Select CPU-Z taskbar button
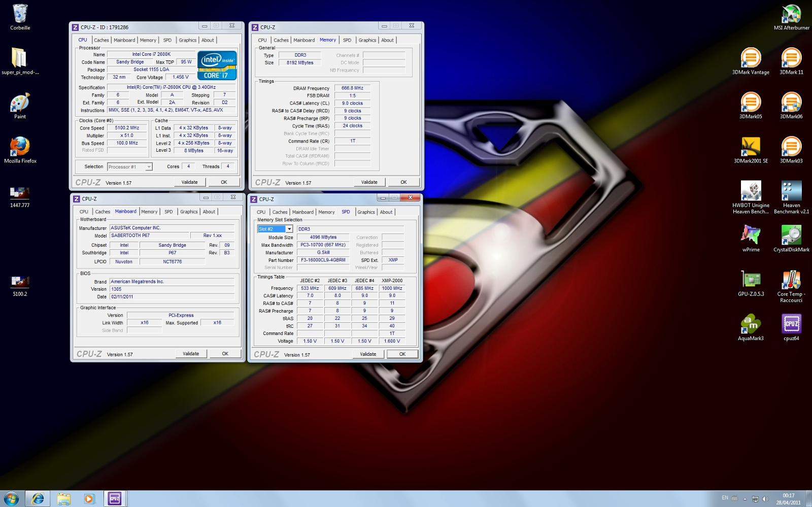Screen dimensions: 812x507 coord(115,498)
